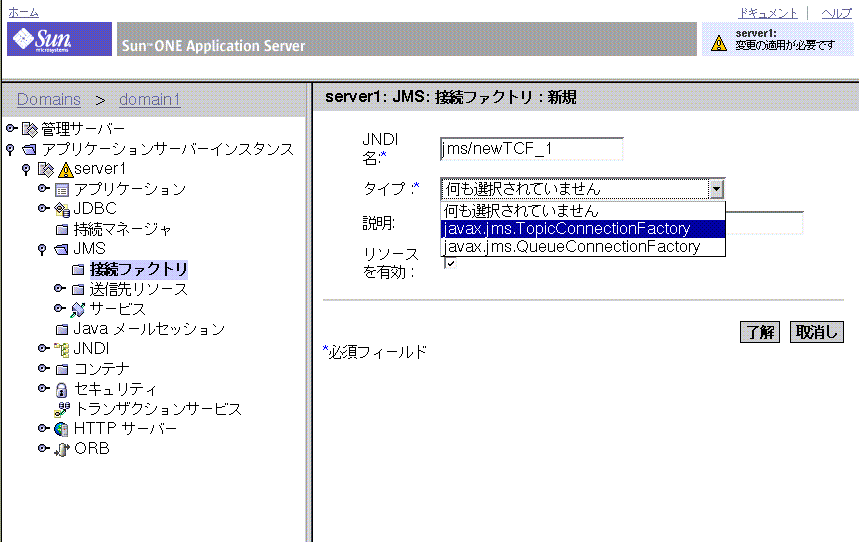Expand the HTTP サーバー tree node

point(44,427)
